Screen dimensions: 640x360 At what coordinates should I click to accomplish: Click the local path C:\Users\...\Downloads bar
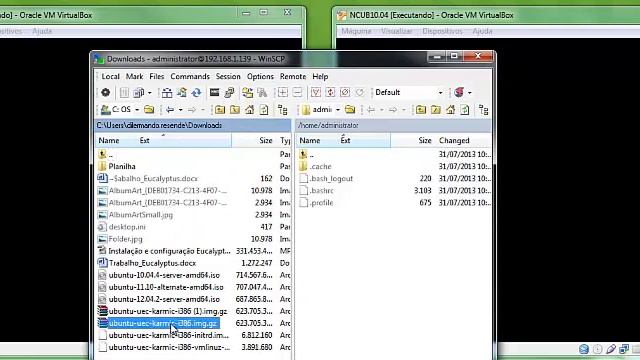pos(193,125)
